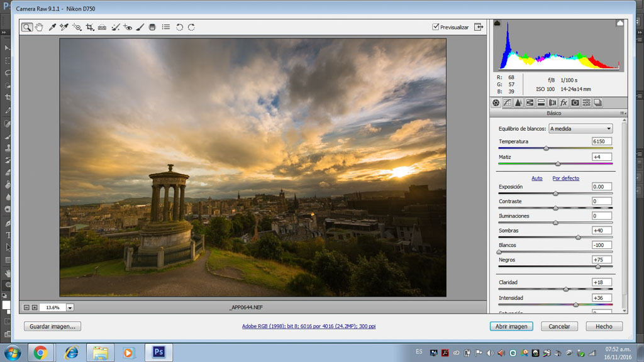This screenshot has width=644, height=362.
Task: Activate the Straighten tool
Action: (102, 27)
